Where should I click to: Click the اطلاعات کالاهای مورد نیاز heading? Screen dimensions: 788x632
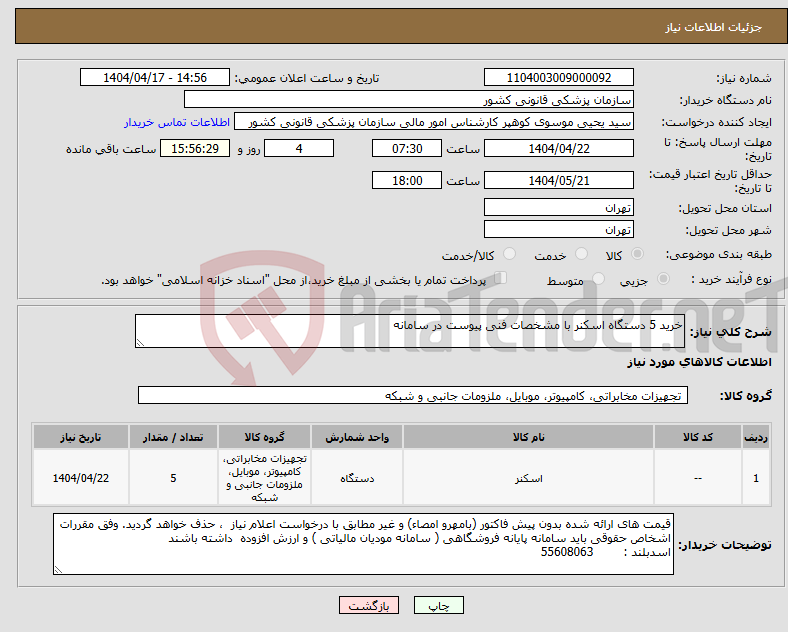click(x=699, y=362)
